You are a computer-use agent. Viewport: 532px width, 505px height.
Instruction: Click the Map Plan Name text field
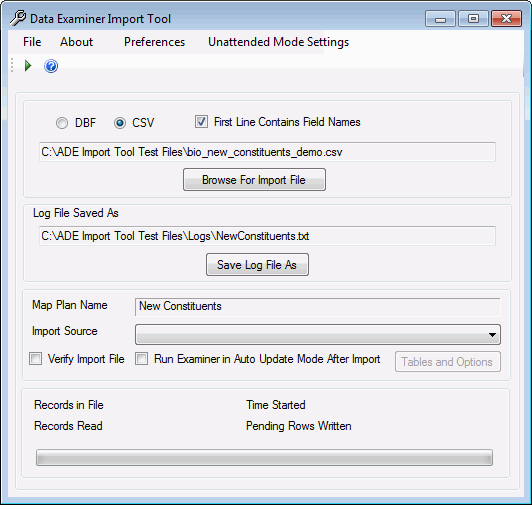point(318,306)
